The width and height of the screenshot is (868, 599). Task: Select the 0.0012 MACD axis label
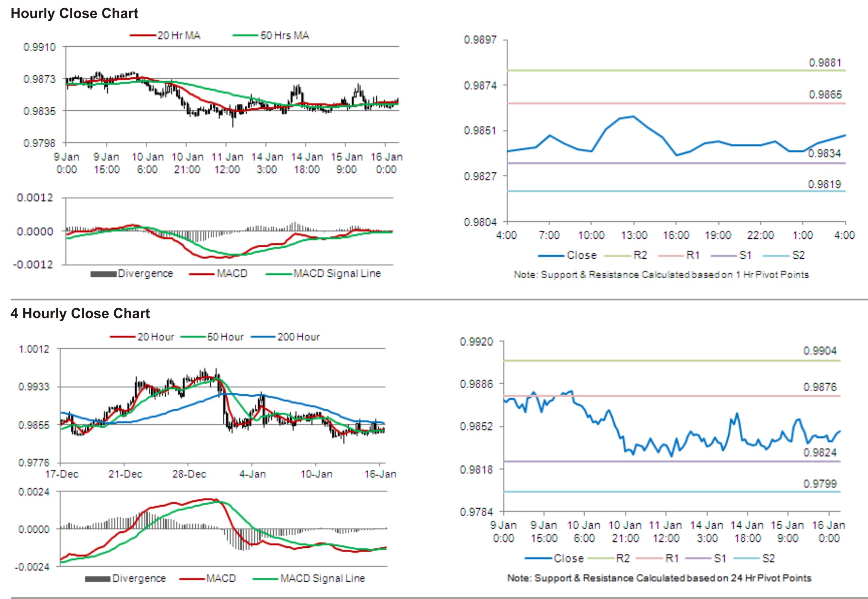35,198
